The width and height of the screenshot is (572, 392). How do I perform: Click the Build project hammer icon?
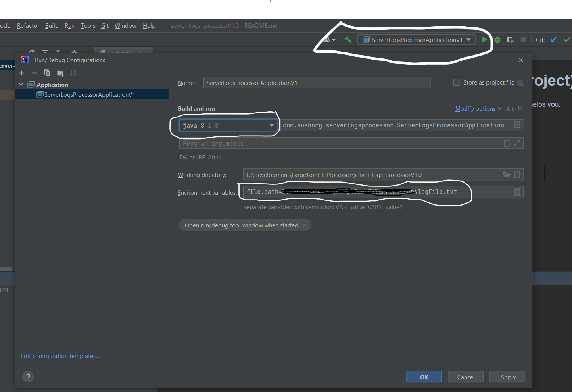click(348, 40)
